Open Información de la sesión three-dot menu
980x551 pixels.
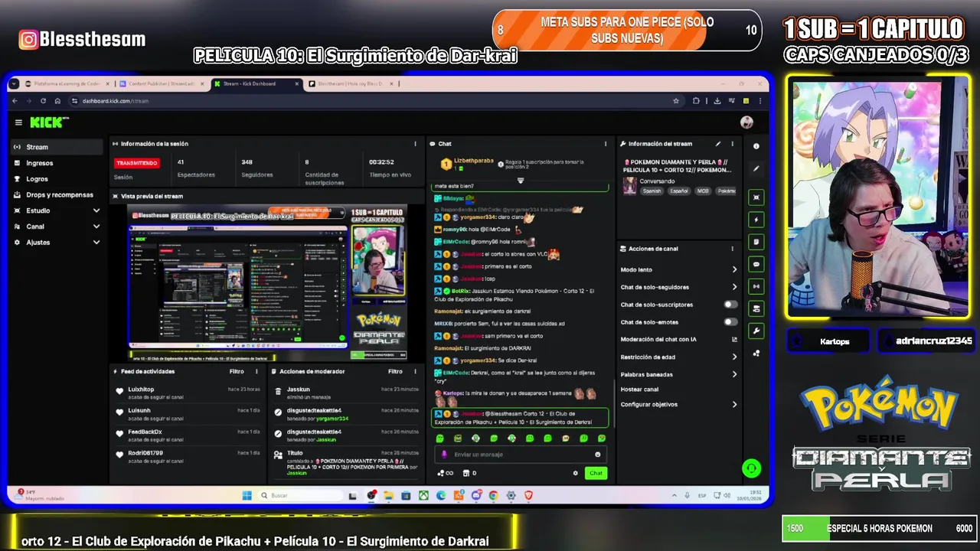(415, 144)
